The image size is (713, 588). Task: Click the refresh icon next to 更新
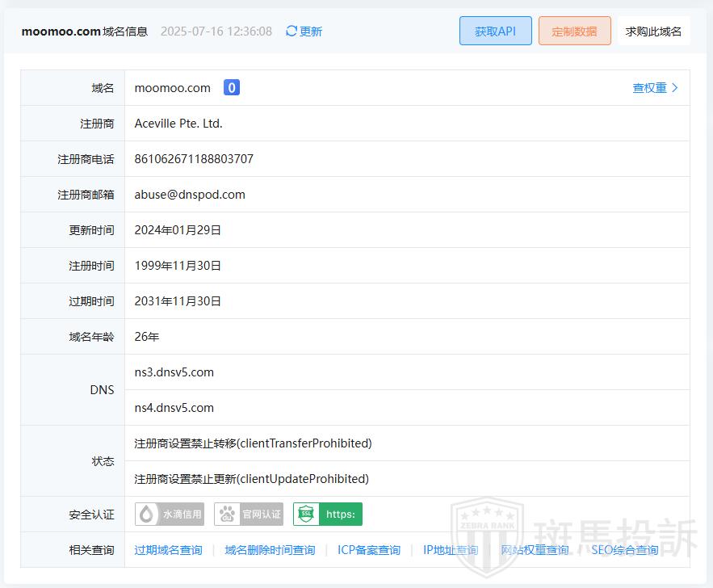291,31
